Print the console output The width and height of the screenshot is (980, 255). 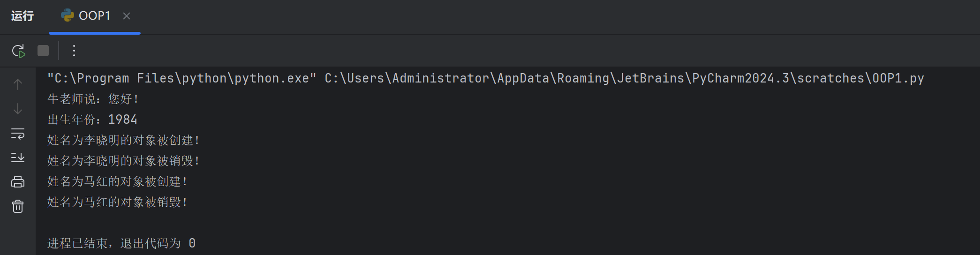coord(18,182)
